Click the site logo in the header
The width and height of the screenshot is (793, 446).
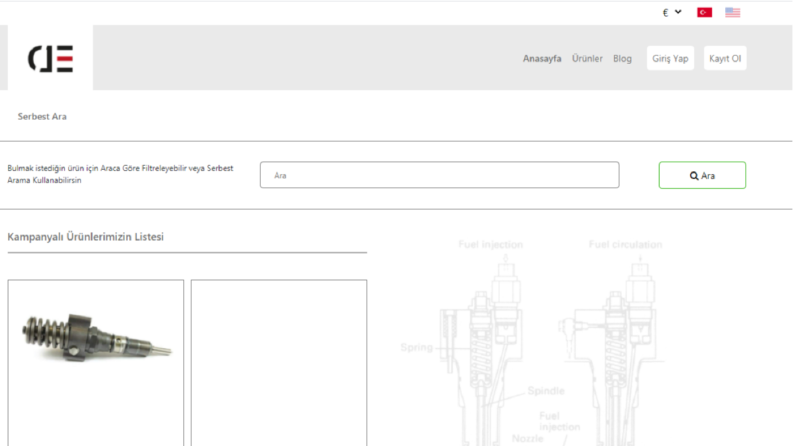pyautogui.click(x=50, y=59)
